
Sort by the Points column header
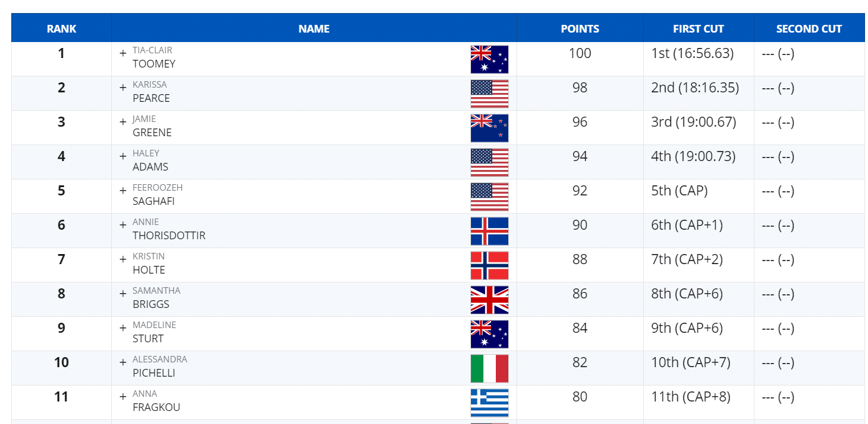(x=580, y=28)
